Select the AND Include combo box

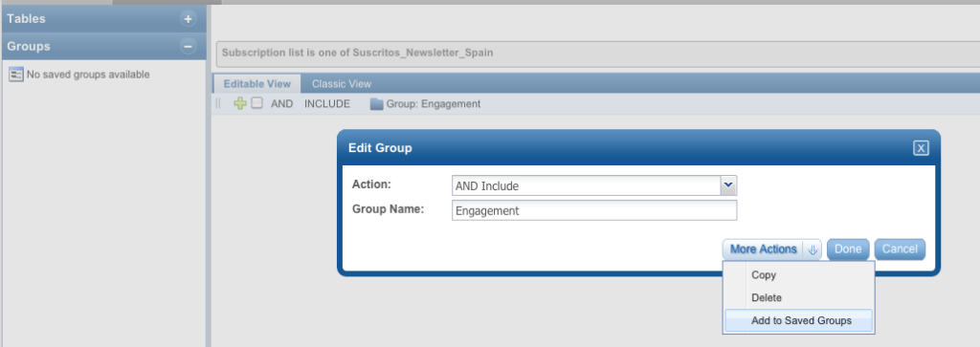click(x=594, y=186)
